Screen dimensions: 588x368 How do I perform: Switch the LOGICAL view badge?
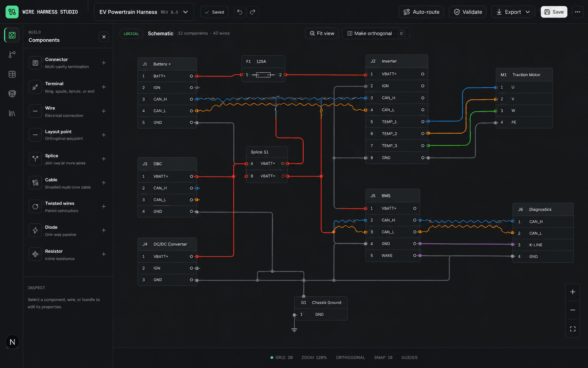point(131,34)
